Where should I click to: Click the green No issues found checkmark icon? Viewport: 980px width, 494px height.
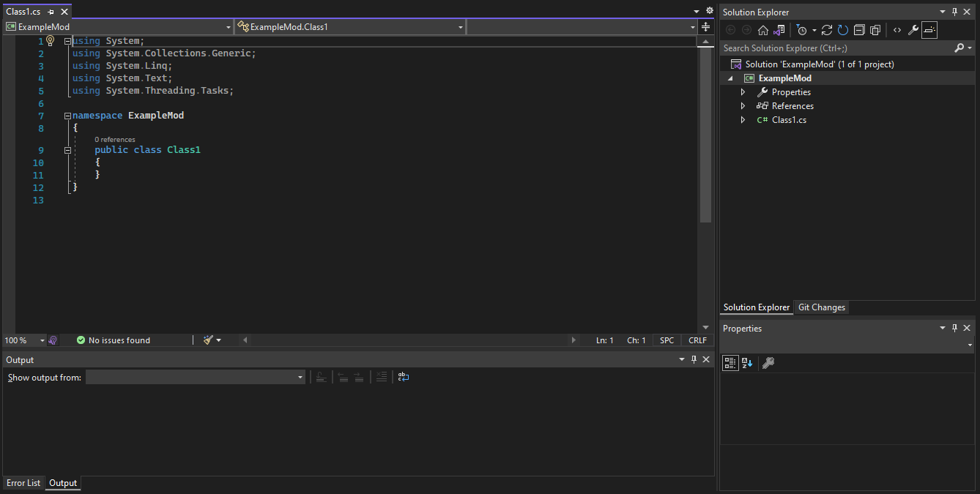pyautogui.click(x=81, y=340)
